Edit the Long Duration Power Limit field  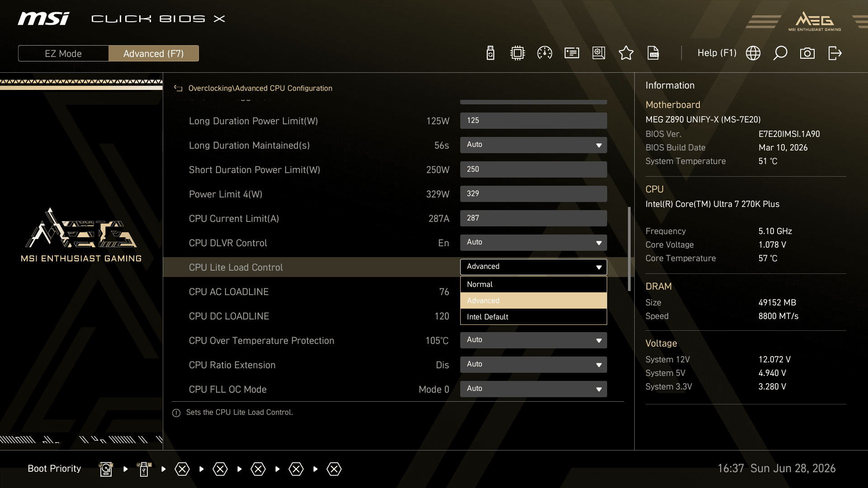[533, 121]
